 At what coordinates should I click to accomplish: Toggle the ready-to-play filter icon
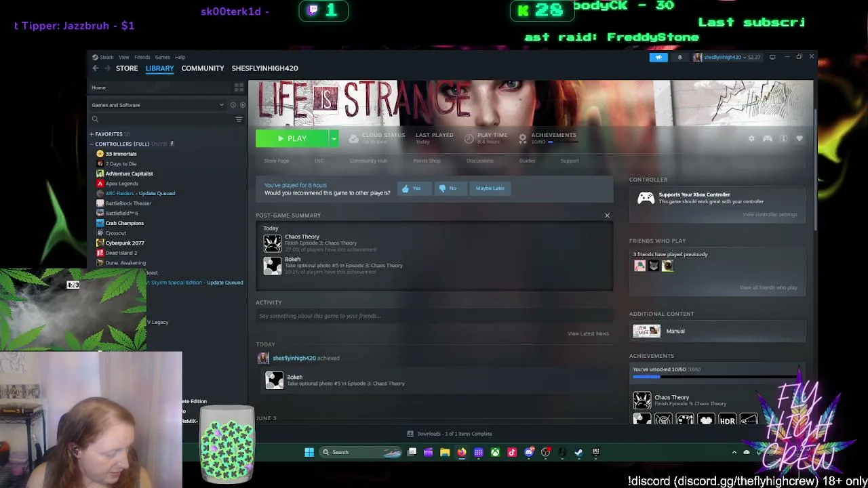pos(243,105)
